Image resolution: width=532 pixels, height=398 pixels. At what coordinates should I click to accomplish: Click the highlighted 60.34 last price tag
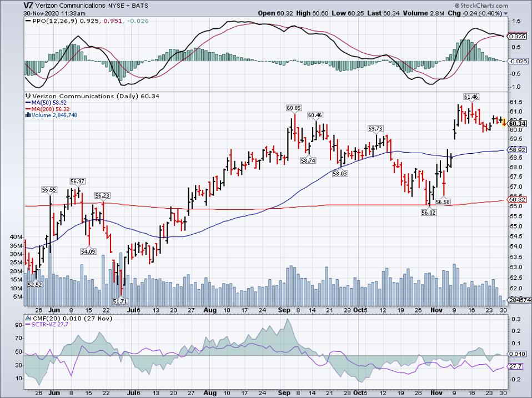click(x=518, y=124)
